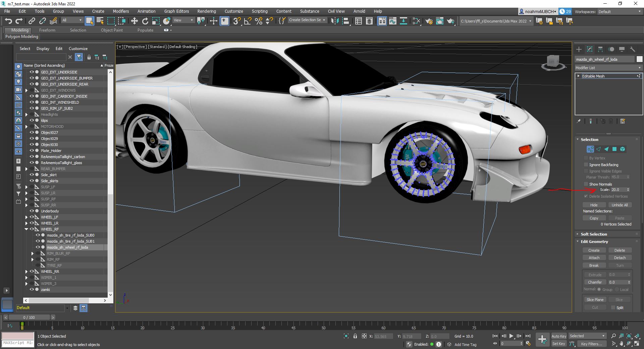Viewport: 644px width, 349px height.
Task: Go to End of animation
Action: (528, 336)
